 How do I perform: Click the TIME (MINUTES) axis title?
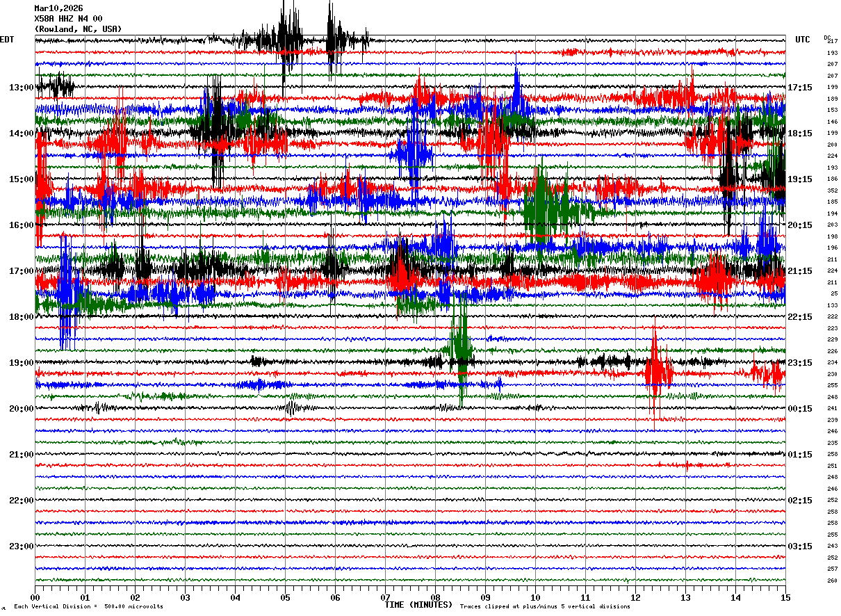coord(418,605)
